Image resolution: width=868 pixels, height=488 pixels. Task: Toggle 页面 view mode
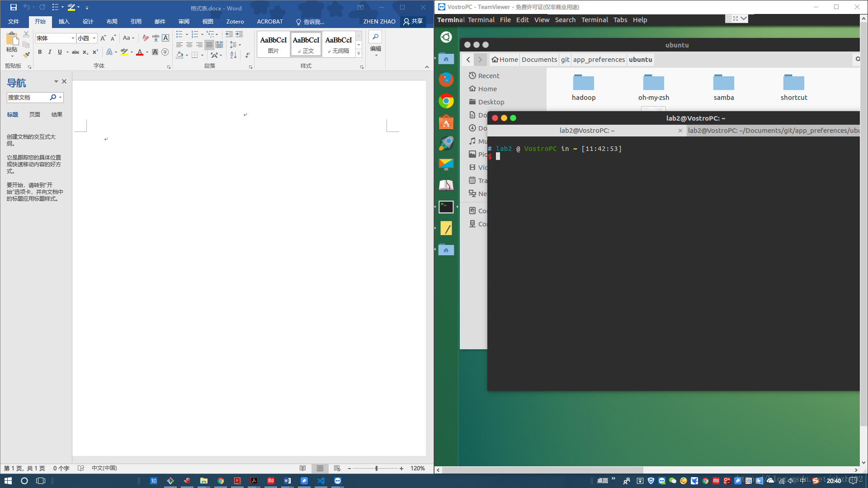pos(34,114)
